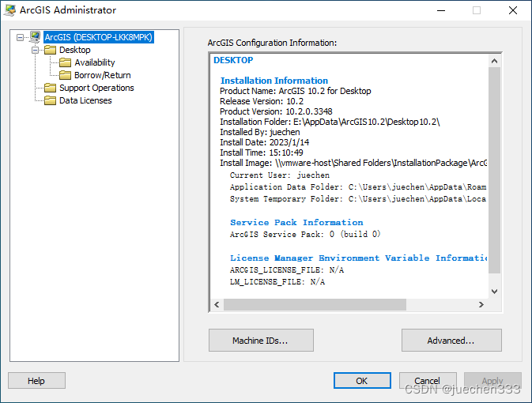The image size is (532, 403).
Task: Click the vertical scrollbar down arrow
Action: tap(494, 292)
